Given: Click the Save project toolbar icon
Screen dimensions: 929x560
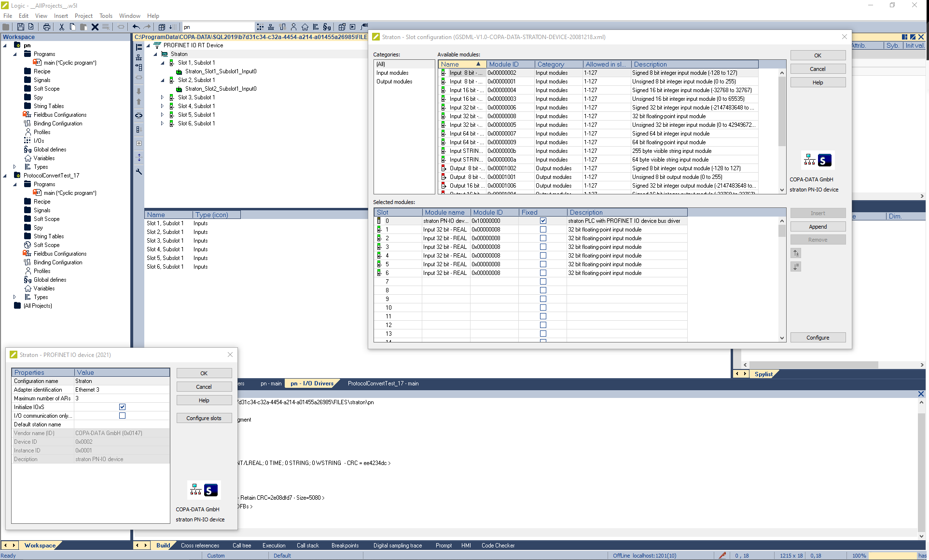Looking at the screenshot, I should coord(21,27).
